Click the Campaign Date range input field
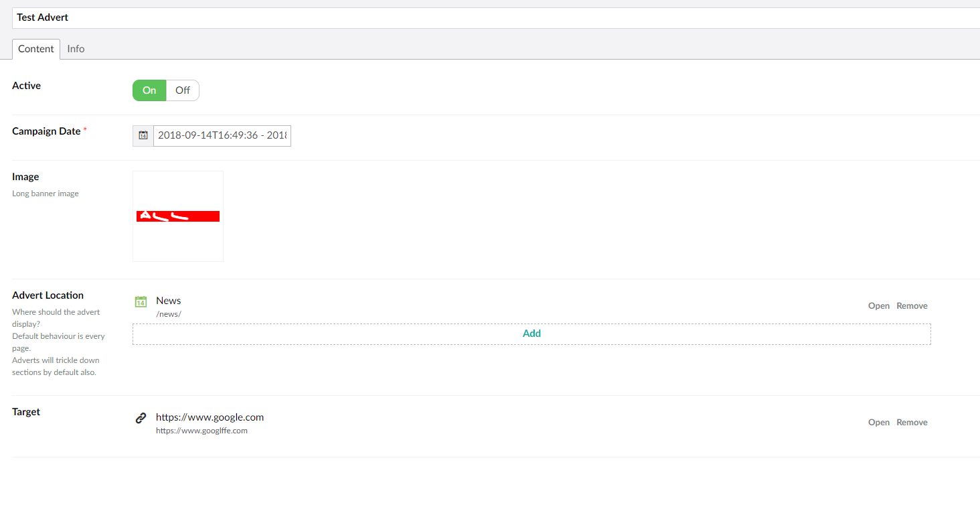This screenshot has width=980, height=507. point(222,136)
